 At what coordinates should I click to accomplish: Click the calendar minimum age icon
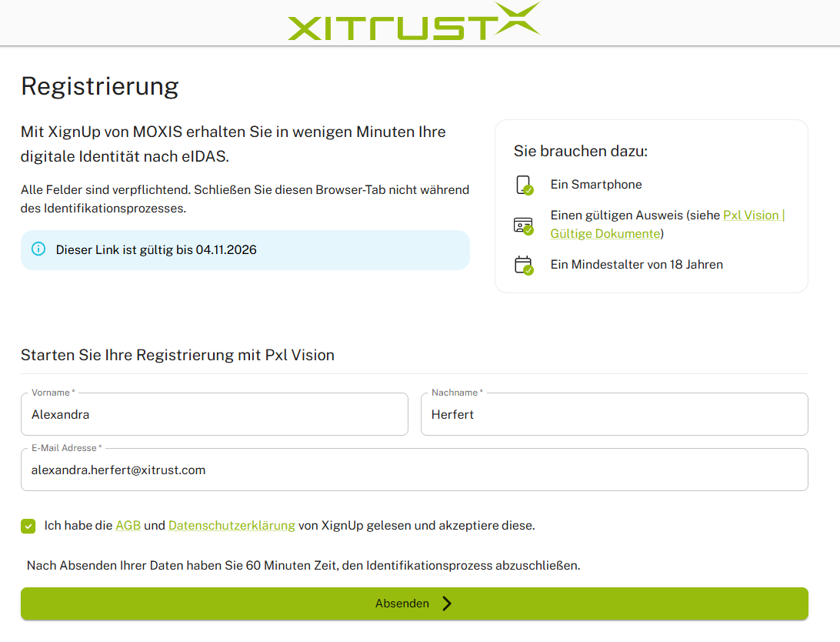tap(523, 266)
